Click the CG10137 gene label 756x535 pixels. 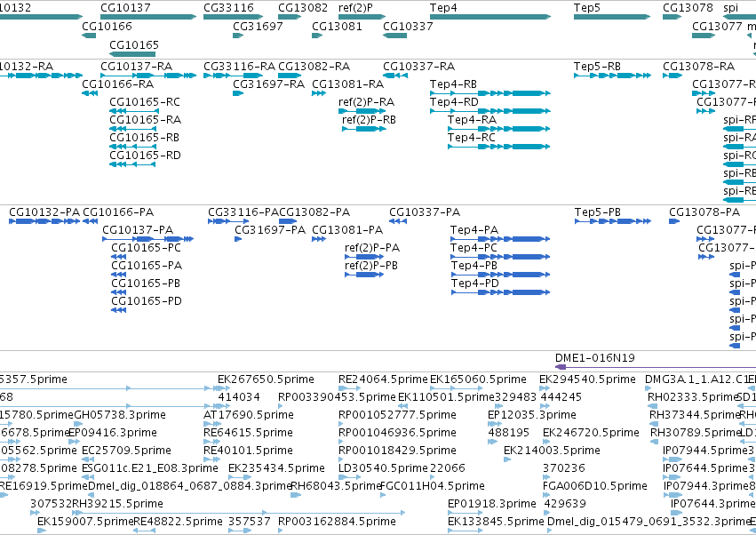click(x=125, y=8)
